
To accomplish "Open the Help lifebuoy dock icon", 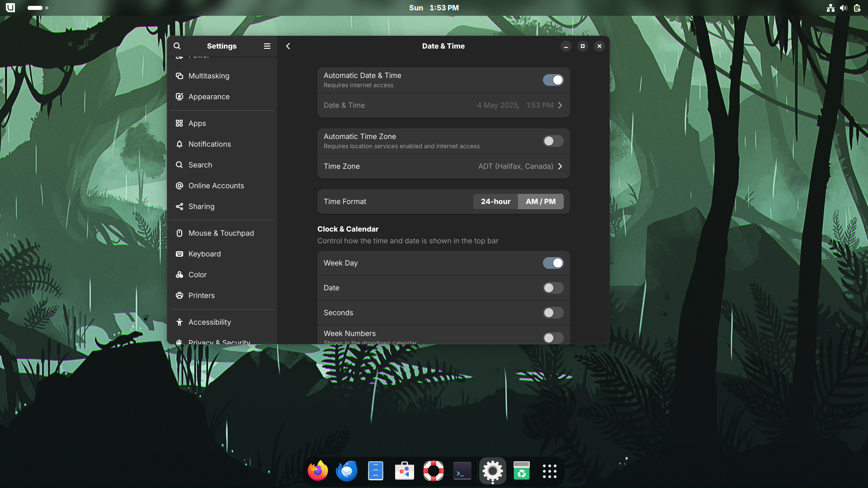I will click(434, 471).
